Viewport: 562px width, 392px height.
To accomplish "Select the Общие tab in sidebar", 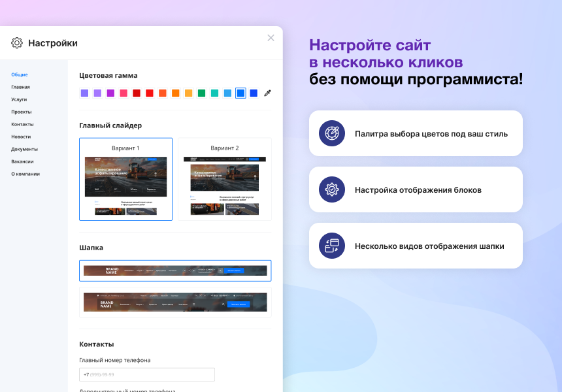I will 20,74.
